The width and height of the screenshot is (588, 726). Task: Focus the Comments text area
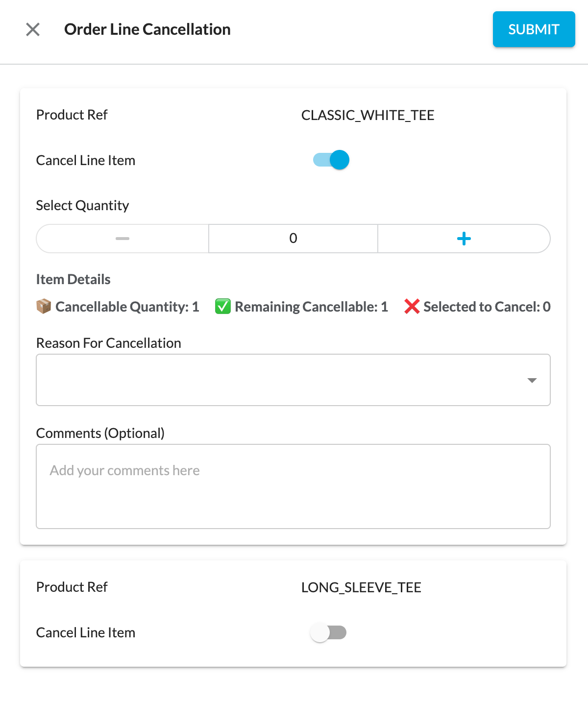[x=293, y=486]
